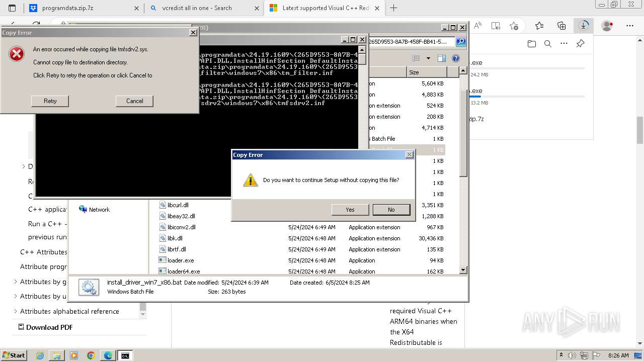The width and height of the screenshot is (644, 362).
Task: Click Edge Read aloud icon
Action: (477, 26)
